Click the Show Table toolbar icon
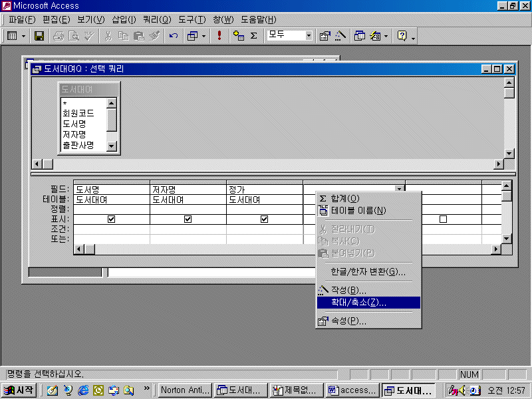Viewport: 532px width, 399px height. point(239,36)
